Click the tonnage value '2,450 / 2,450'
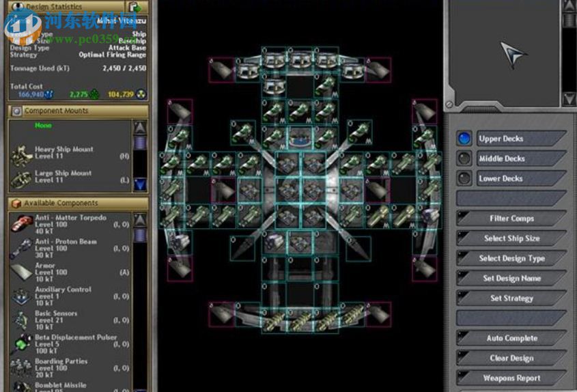Screen dimensions: 577x392 124,68
